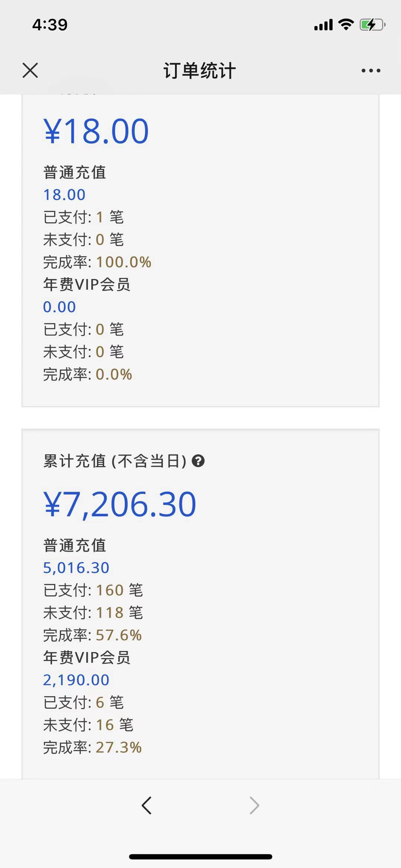Tap the 订单统计 page title
This screenshot has width=401, height=868.
(x=200, y=71)
